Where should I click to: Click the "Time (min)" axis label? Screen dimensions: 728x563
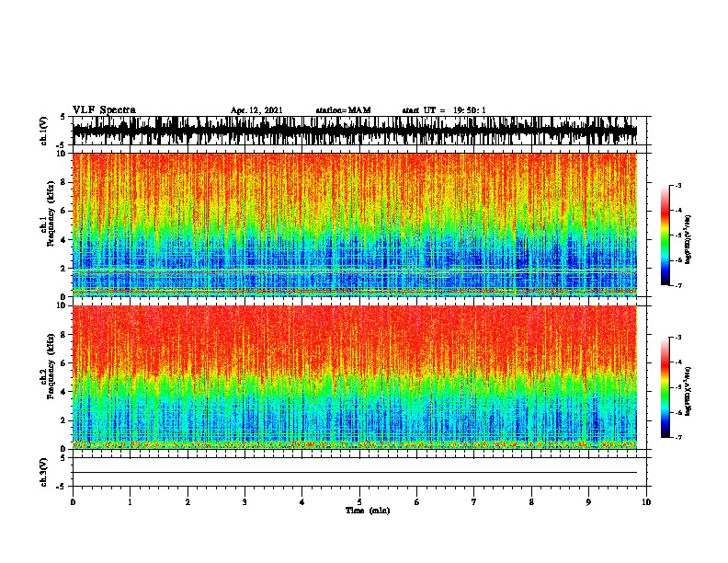coord(368,511)
